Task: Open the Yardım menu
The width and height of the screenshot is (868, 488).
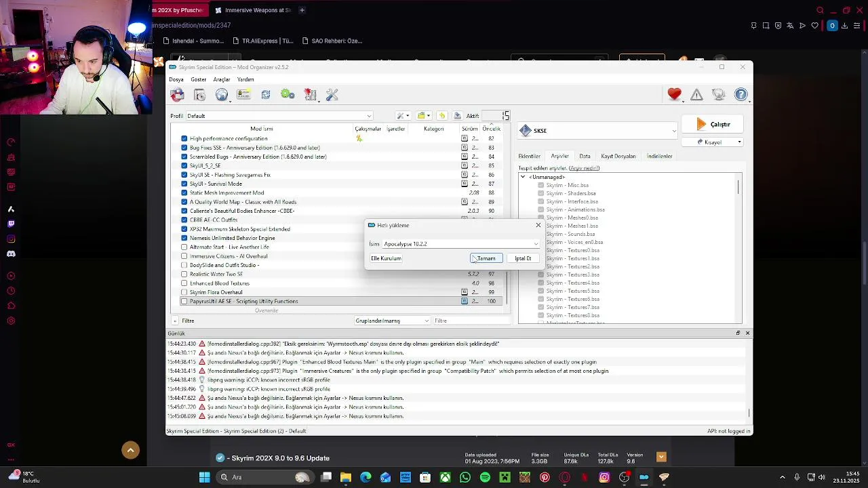Action: point(245,79)
